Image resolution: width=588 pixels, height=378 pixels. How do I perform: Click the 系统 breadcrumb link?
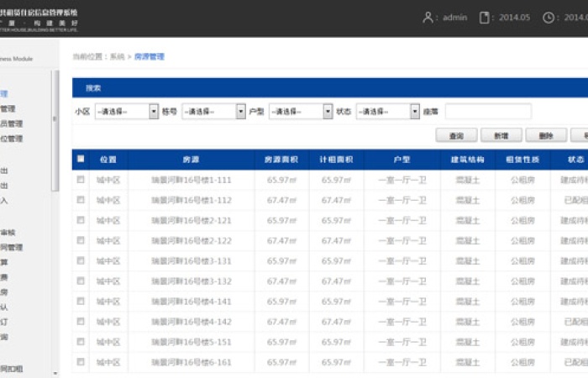coord(118,56)
